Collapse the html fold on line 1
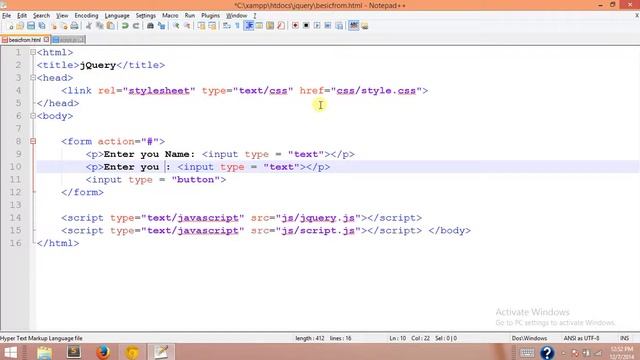 (x=33, y=52)
